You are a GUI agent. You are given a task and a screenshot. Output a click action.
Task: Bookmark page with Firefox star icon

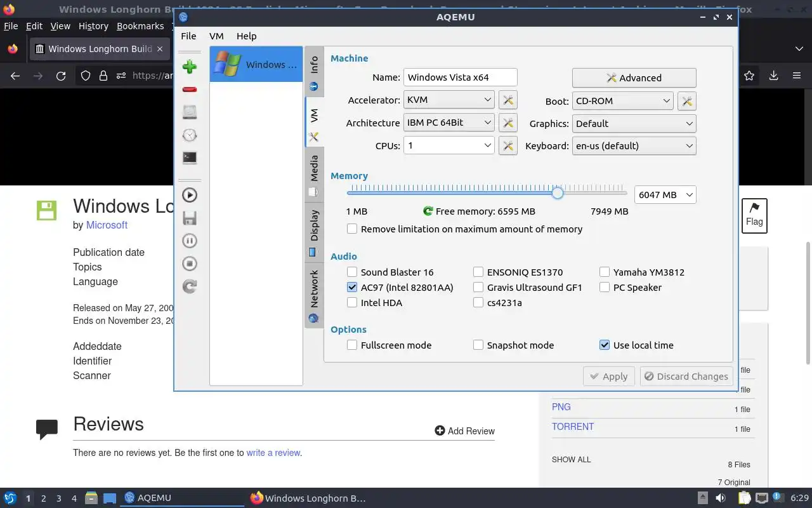pyautogui.click(x=749, y=76)
